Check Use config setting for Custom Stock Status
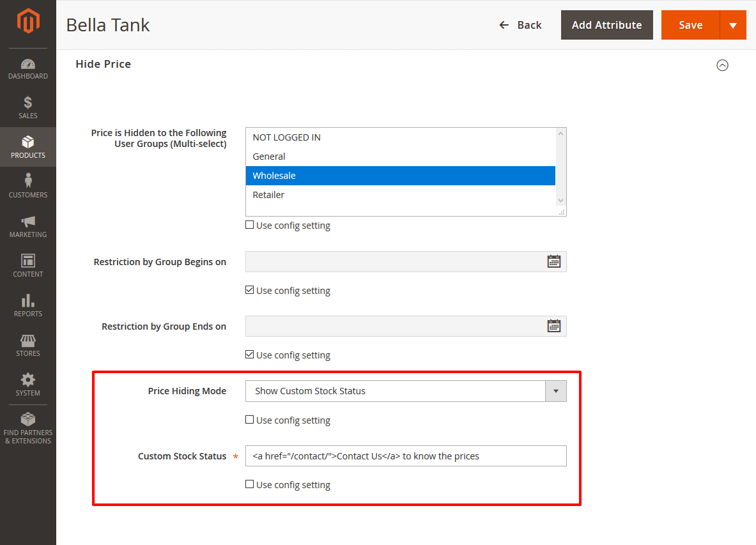This screenshot has width=756, height=545. (x=250, y=484)
